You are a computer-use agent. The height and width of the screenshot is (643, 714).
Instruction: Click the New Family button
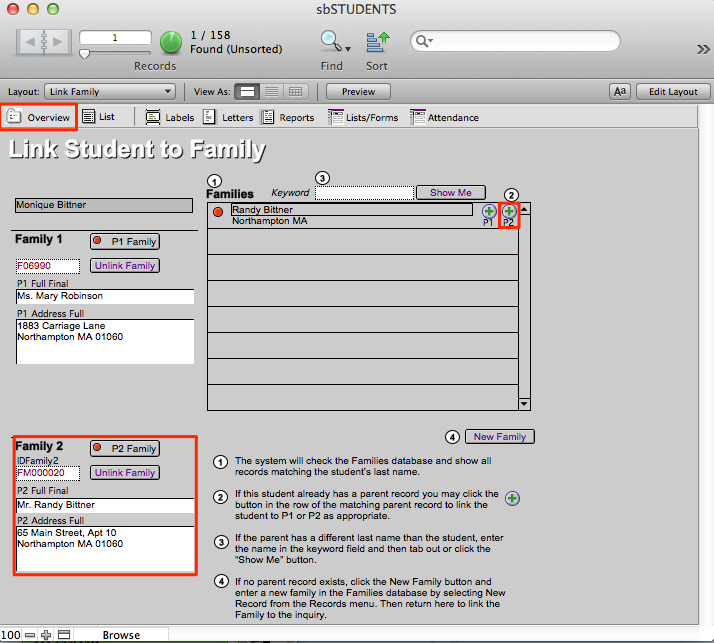(x=499, y=436)
